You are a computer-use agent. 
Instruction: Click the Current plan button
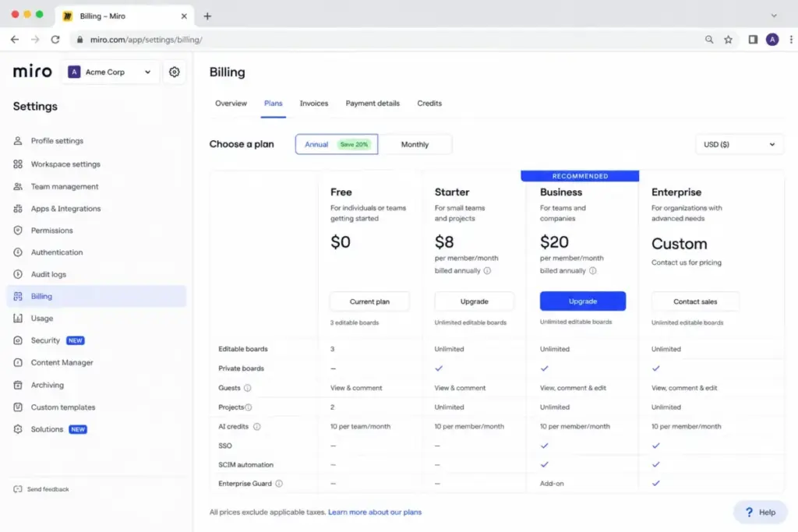click(369, 301)
